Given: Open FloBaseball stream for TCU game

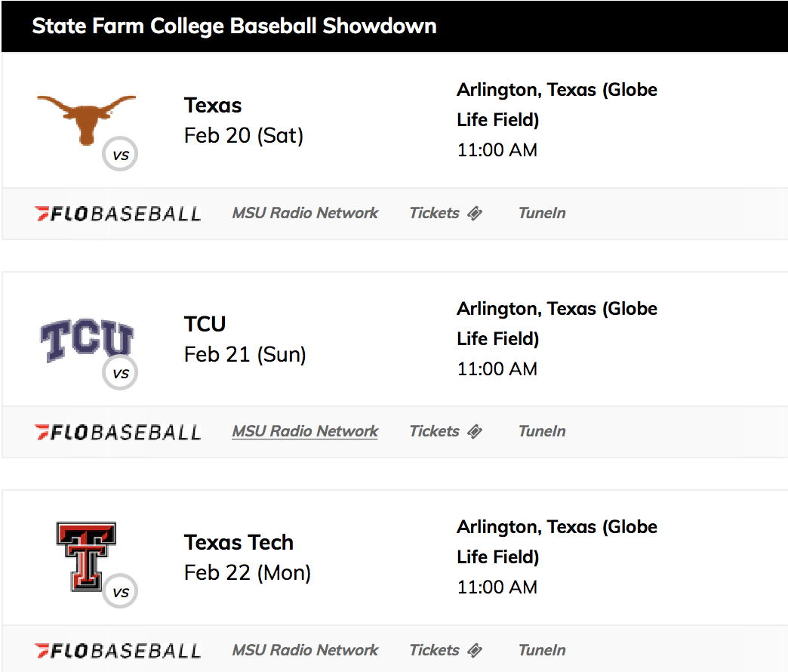Looking at the screenshot, I should point(118,432).
